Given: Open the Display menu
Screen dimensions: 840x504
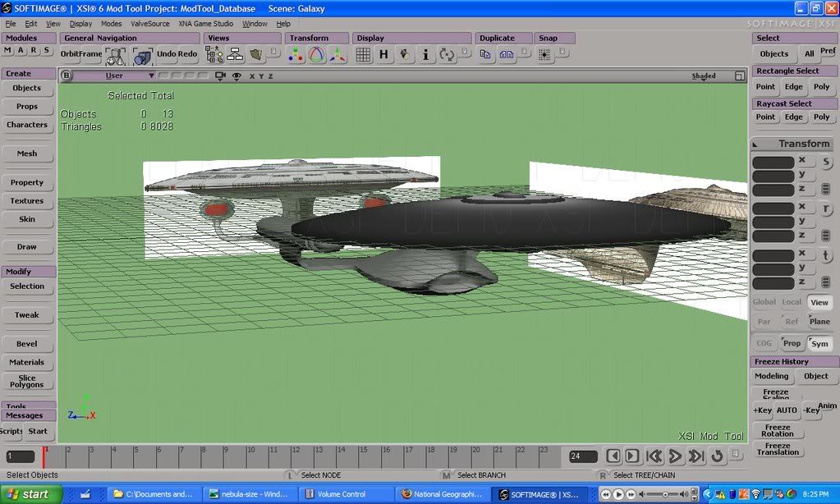Looking at the screenshot, I should point(81,24).
